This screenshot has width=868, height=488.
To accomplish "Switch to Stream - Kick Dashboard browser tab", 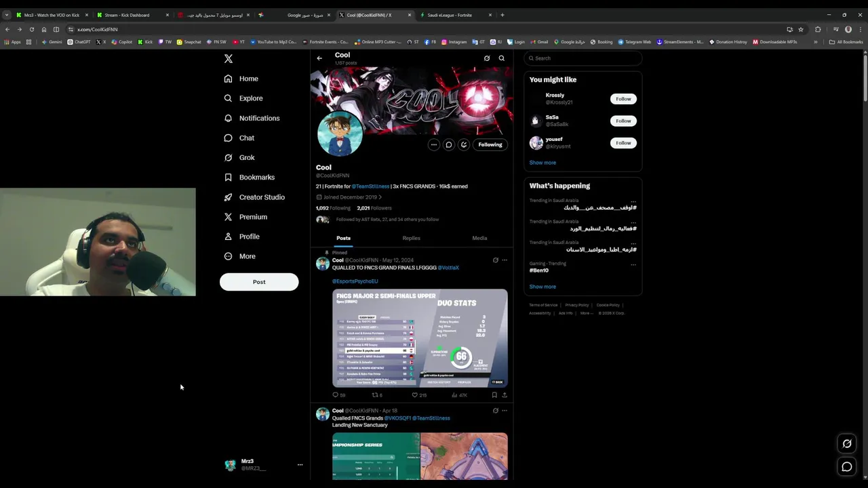I will [132, 15].
